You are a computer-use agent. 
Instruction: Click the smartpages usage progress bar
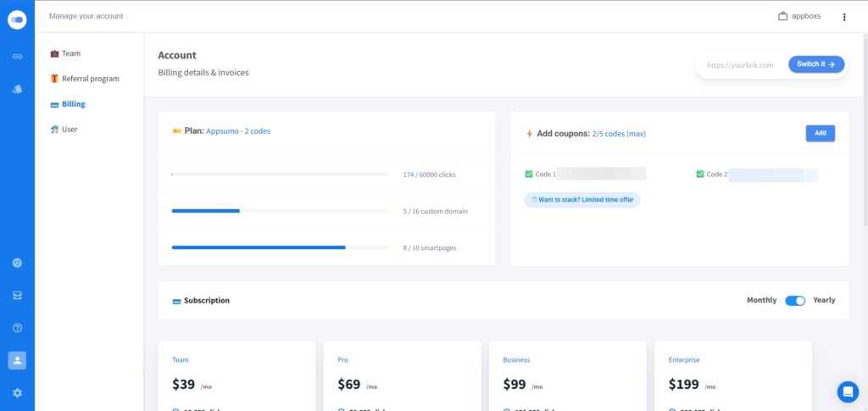point(280,247)
